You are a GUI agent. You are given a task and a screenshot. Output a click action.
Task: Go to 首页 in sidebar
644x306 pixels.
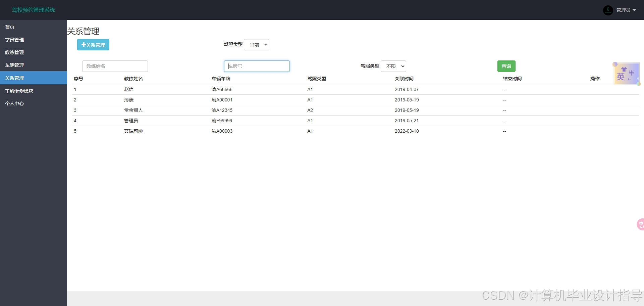(x=34, y=27)
